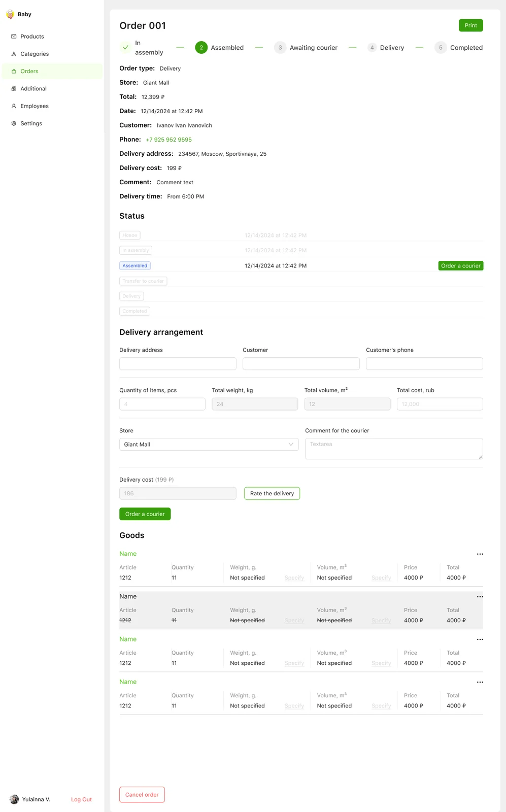Cancel the order
The width and height of the screenshot is (506, 812).
point(142,795)
